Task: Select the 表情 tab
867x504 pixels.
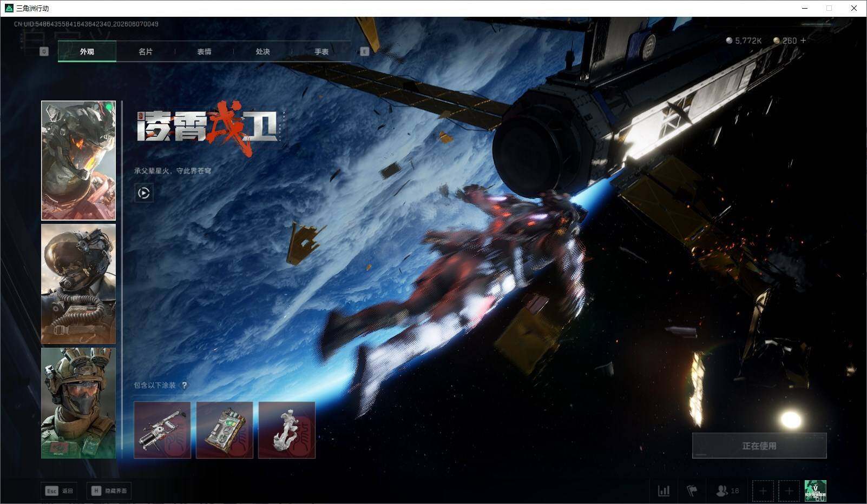Action: click(x=204, y=51)
